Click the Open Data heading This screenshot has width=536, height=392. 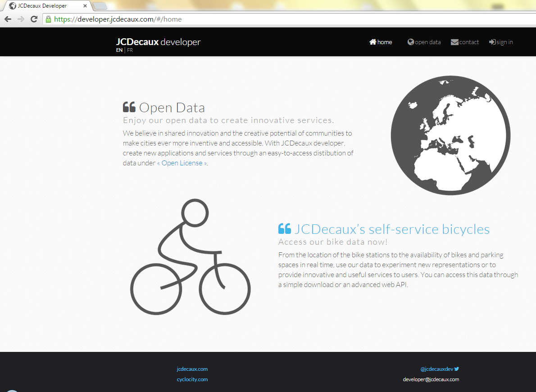click(x=172, y=107)
